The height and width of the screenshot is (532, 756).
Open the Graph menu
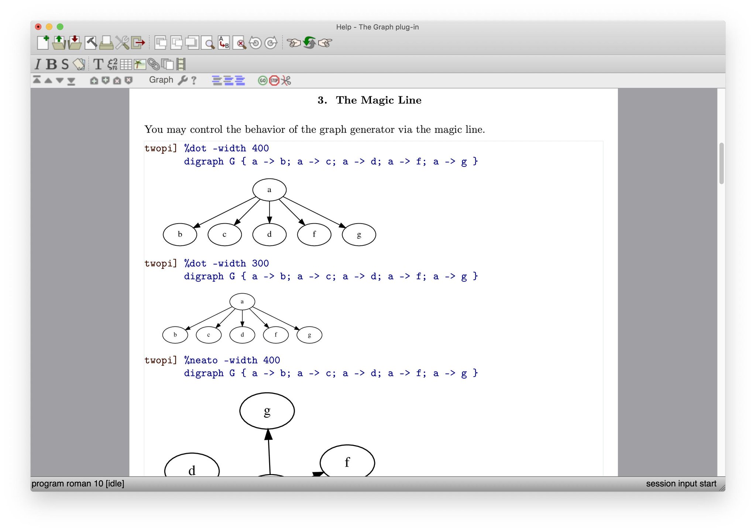(x=161, y=80)
